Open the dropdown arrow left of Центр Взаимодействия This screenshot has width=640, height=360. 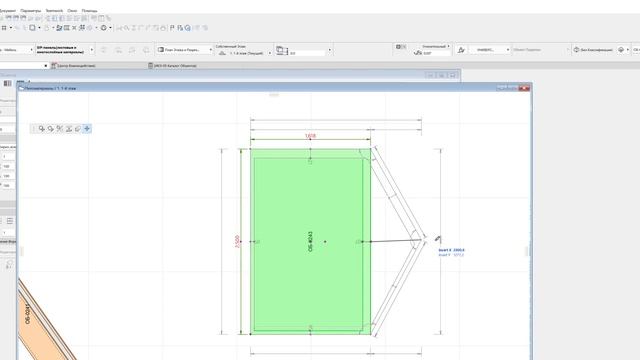[45, 66]
